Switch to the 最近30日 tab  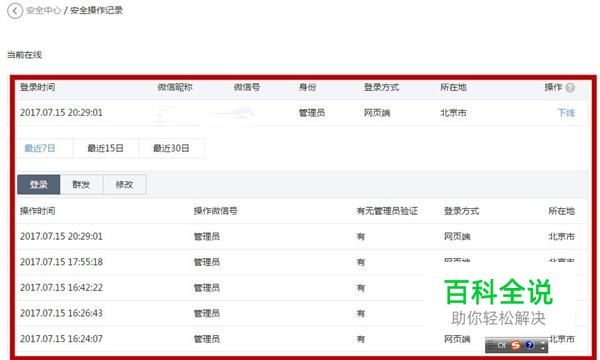[x=171, y=148]
